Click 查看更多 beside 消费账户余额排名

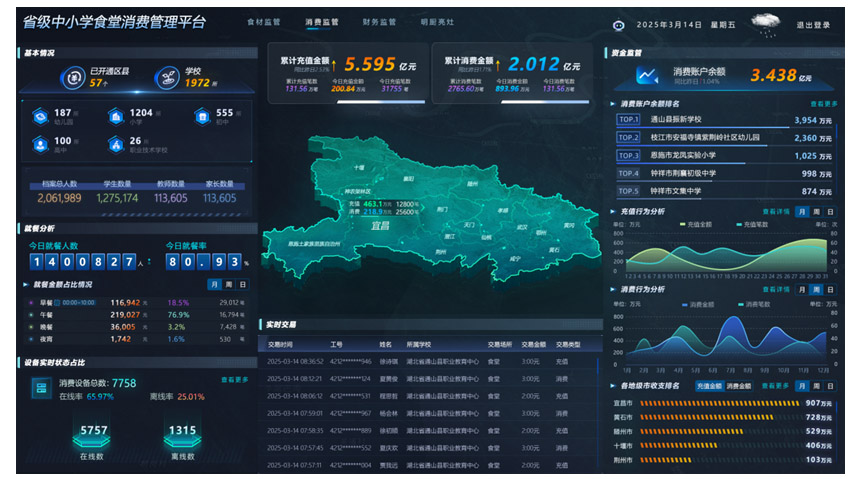click(x=823, y=103)
